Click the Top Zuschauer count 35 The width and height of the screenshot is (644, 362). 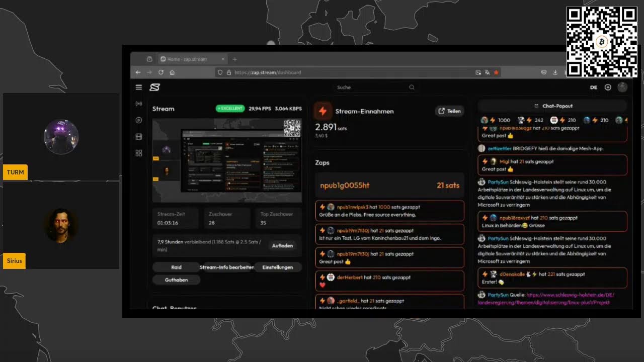pyautogui.click(x=263, y=223)
